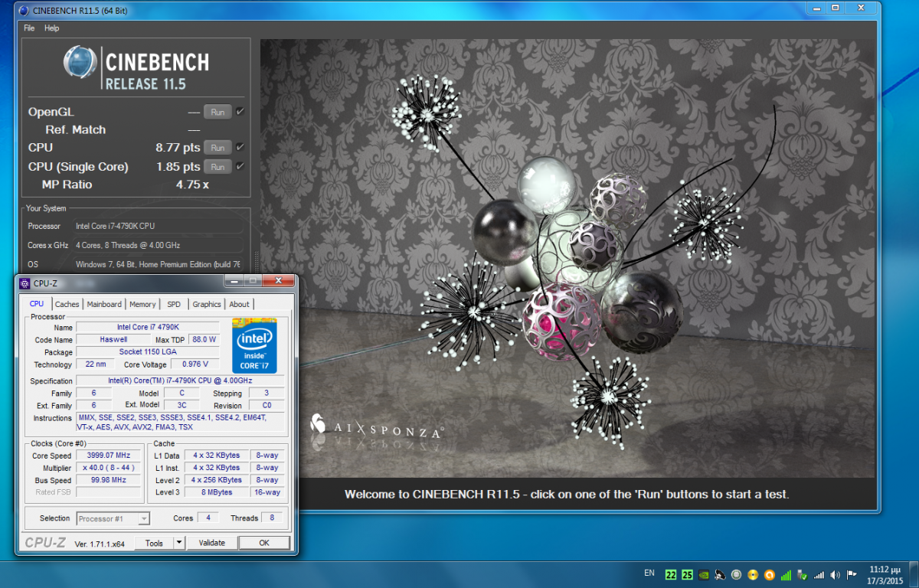Open the volume speaker tray icon

(x=835, y=574)
